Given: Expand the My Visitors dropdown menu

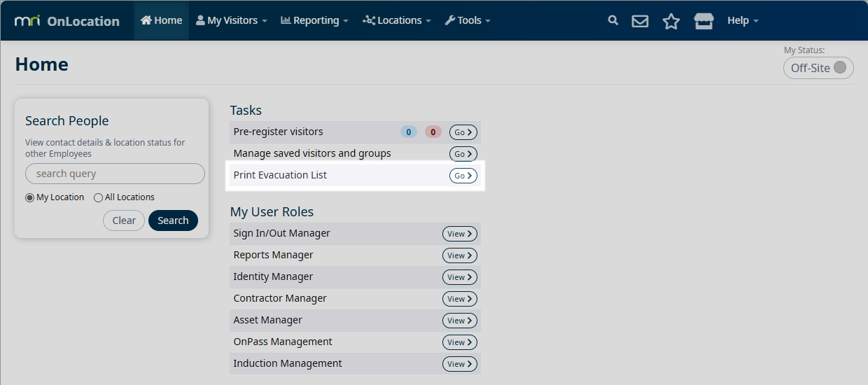Looking at the screenshot, I should click(x=232, y=20).
